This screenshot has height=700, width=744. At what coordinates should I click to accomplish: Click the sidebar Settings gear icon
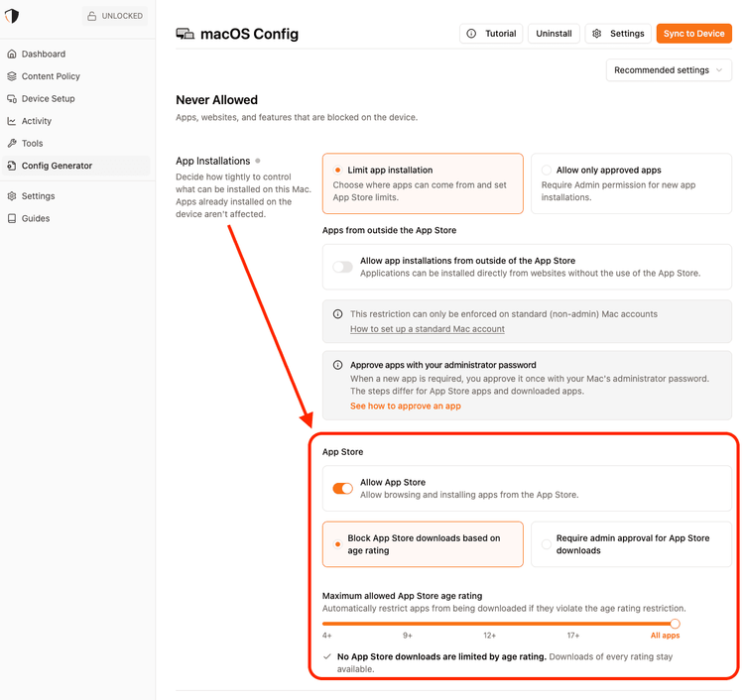click(x=12, y=196)
